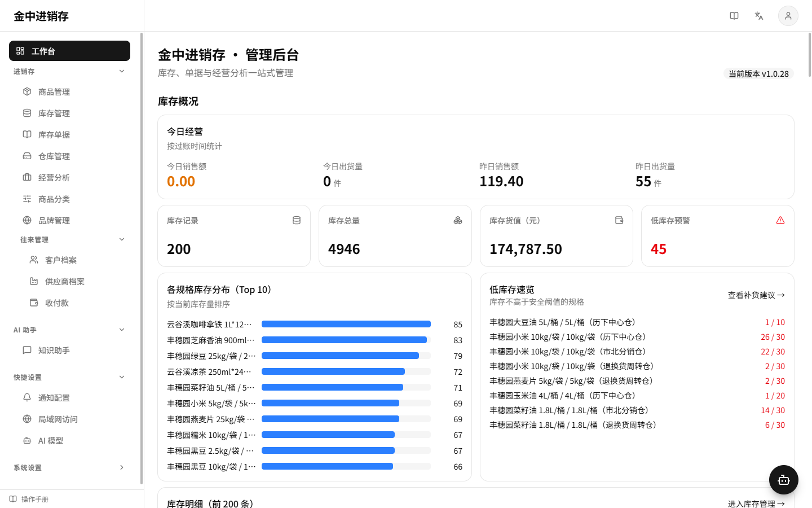Open the floating AI assistant robot button

(x=784, y=480)
